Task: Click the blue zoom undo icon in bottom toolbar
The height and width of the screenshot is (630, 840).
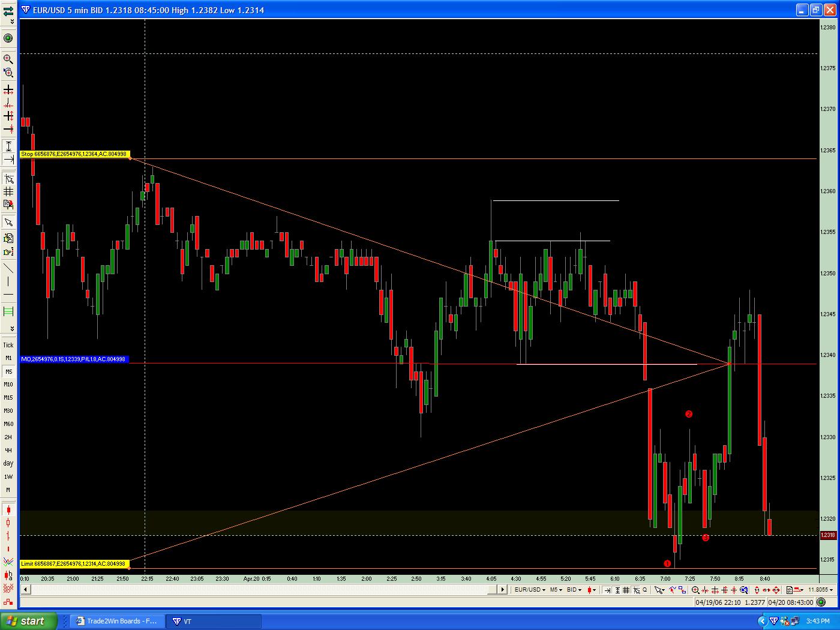Action: coord(743,590)
